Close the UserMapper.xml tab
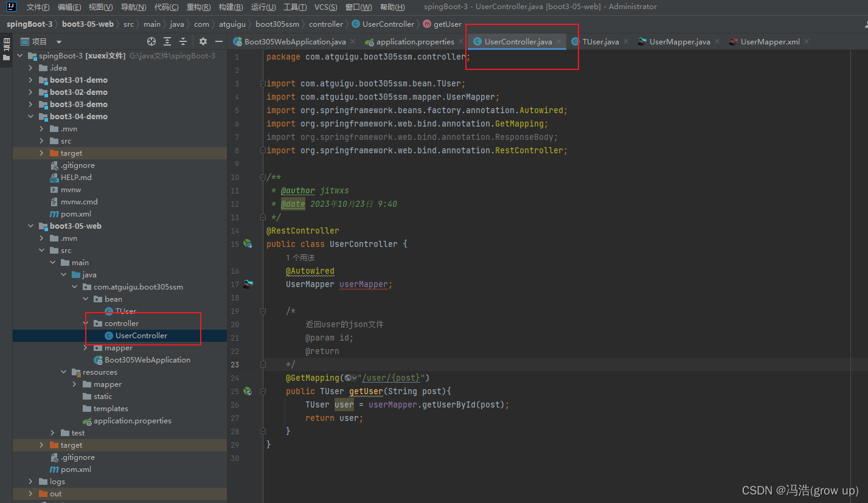 click(807, 42)
